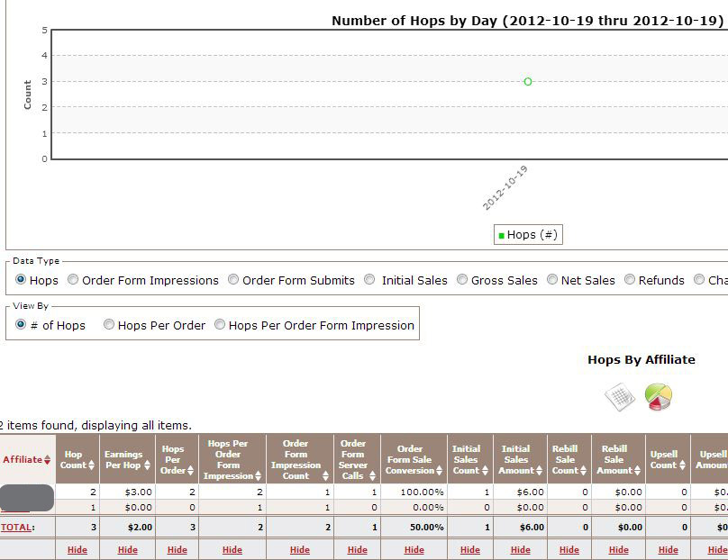Choose Hops Per Order Form Impression view
This screenshot has height=560, width=728.
tap(220, 325)
